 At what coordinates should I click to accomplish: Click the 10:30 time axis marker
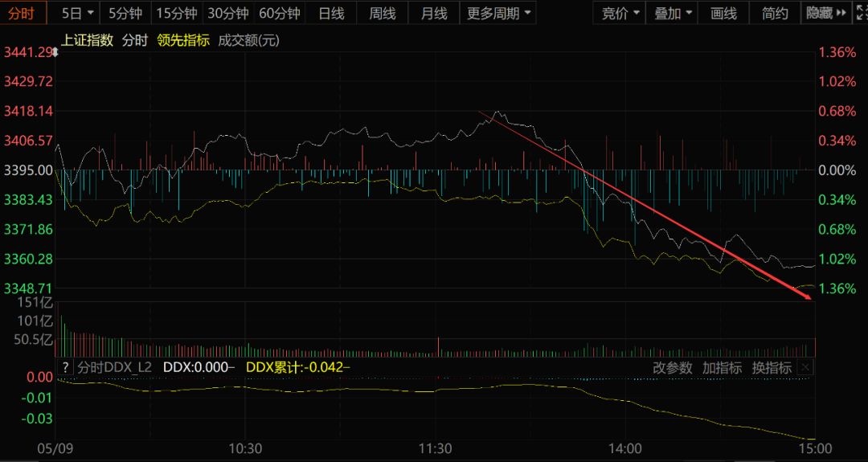click(245, 448)
